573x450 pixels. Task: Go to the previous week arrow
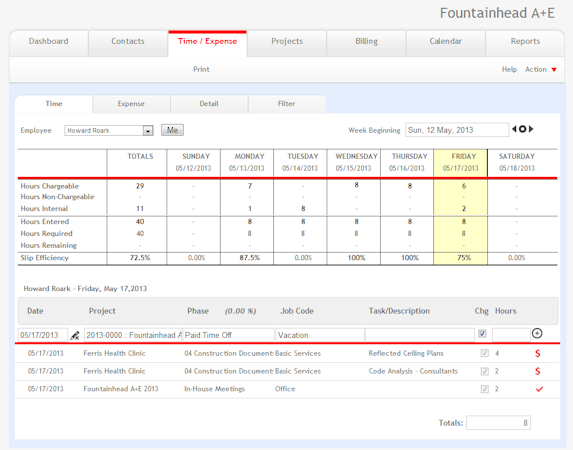514,129
